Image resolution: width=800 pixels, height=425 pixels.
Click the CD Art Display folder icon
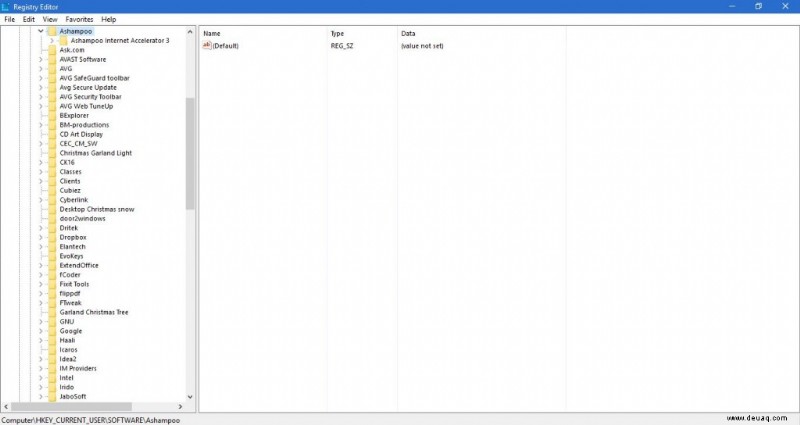pos(52,134)
